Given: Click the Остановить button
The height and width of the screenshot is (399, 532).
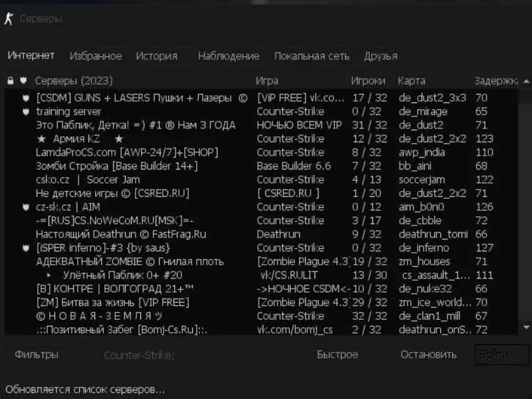Looking at the screenshot, I should [428, 354].
